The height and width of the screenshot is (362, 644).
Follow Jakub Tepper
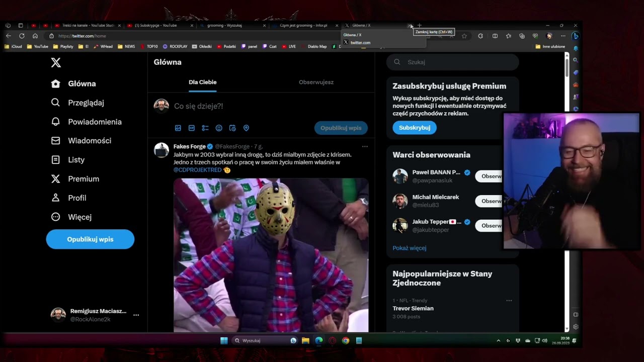[x=489, y=226]
